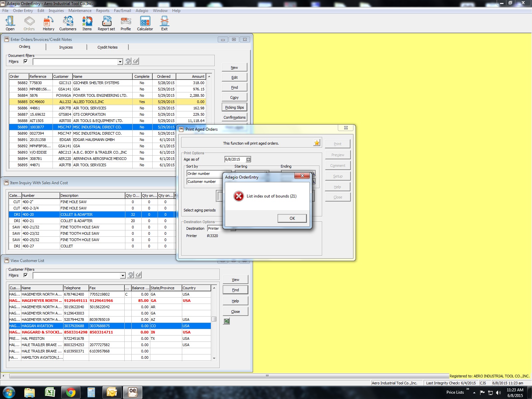Click the Picking Slips button
532x399 pixels.
point(234,107)
